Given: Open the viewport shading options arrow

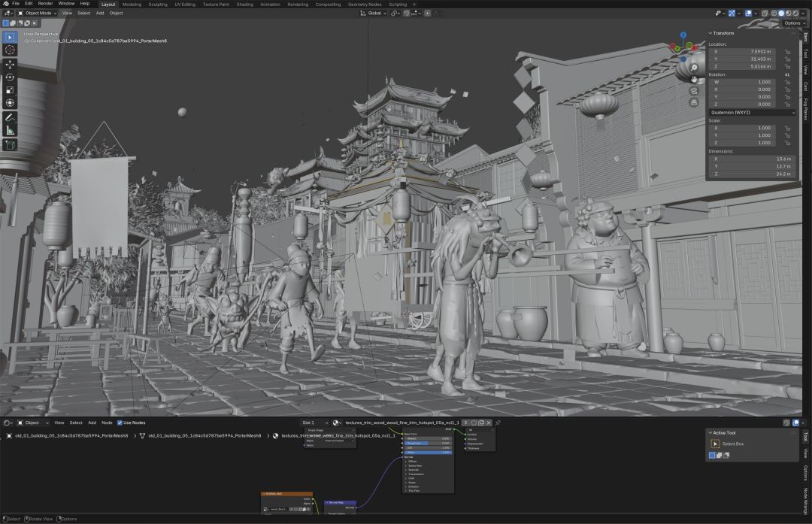Looking at the screenshot, I should [x=803, y=14].
